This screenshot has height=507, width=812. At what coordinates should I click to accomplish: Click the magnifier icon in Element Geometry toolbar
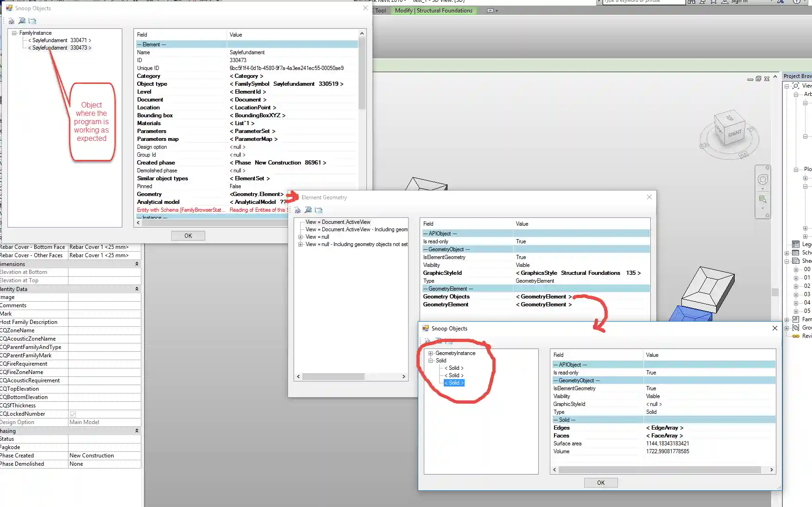pyautogui.click(x=308, y=210)
